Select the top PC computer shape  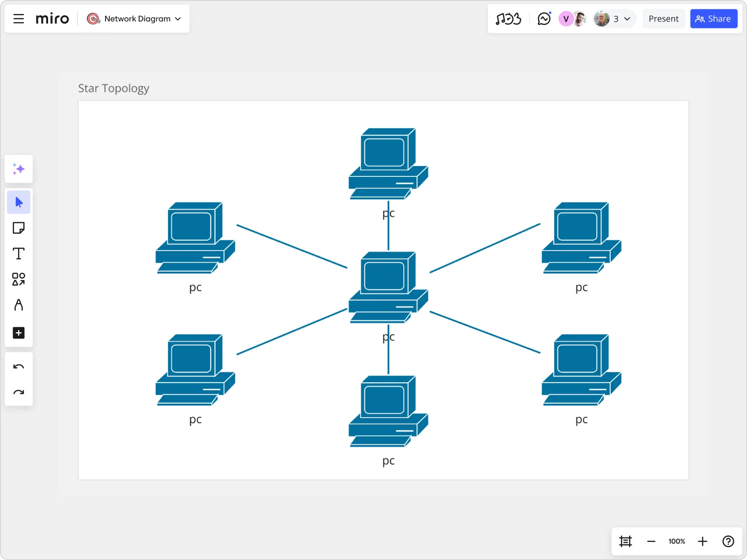pyautogui.click(x=388, y=164)
